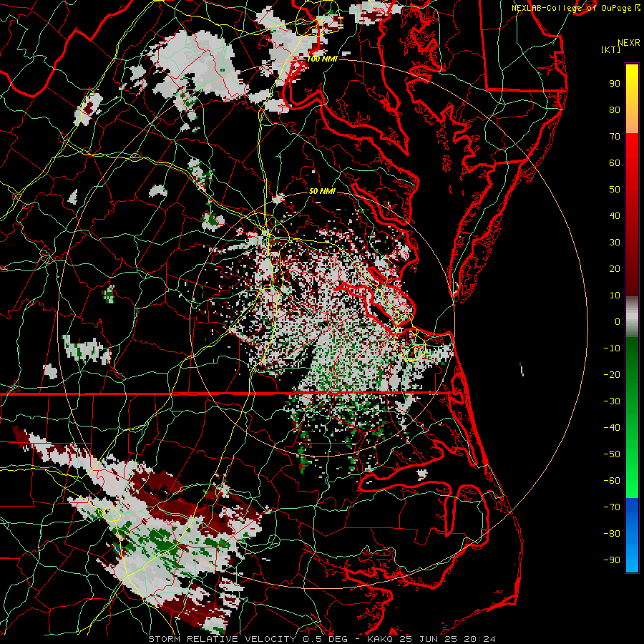This screenshot has height=644, width=644.
Task: Click the NEXLAB-College of DuPage header text
Action: coord(571,8)
